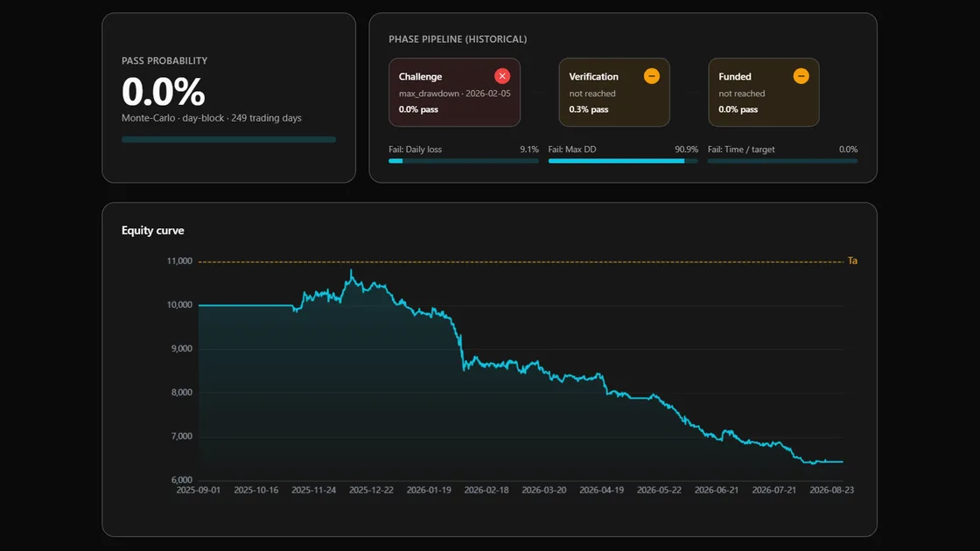The image size is (980, 551).
Task: Click the orange minus icon on Verification card
Action: (x=651, y=76)
